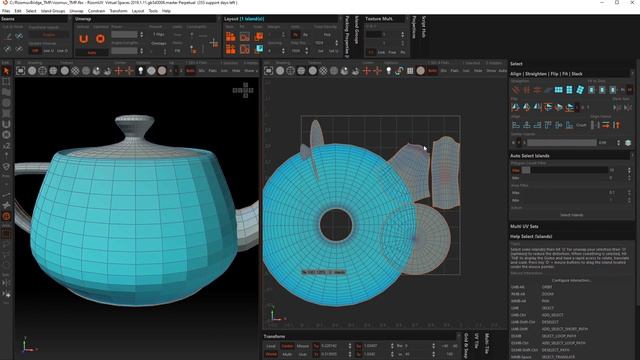The image size is (640, 360).
Task: Click the first Flip icon in Select panel
Action: (516, 107)
